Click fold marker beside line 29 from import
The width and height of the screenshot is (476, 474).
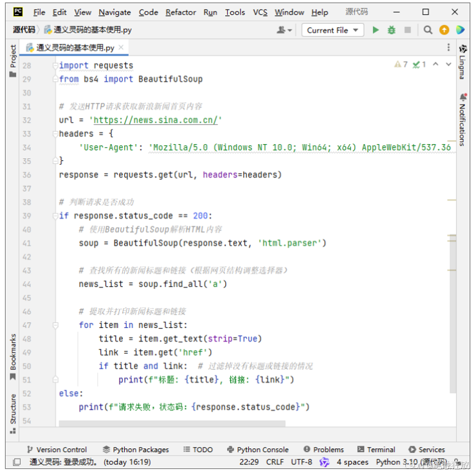click(55, 79)
